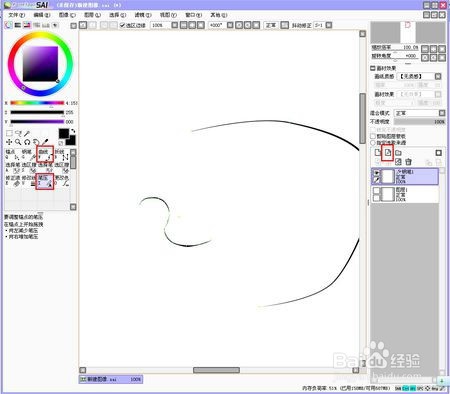Select the 笔压 pressure tool

tap(45, 181)
